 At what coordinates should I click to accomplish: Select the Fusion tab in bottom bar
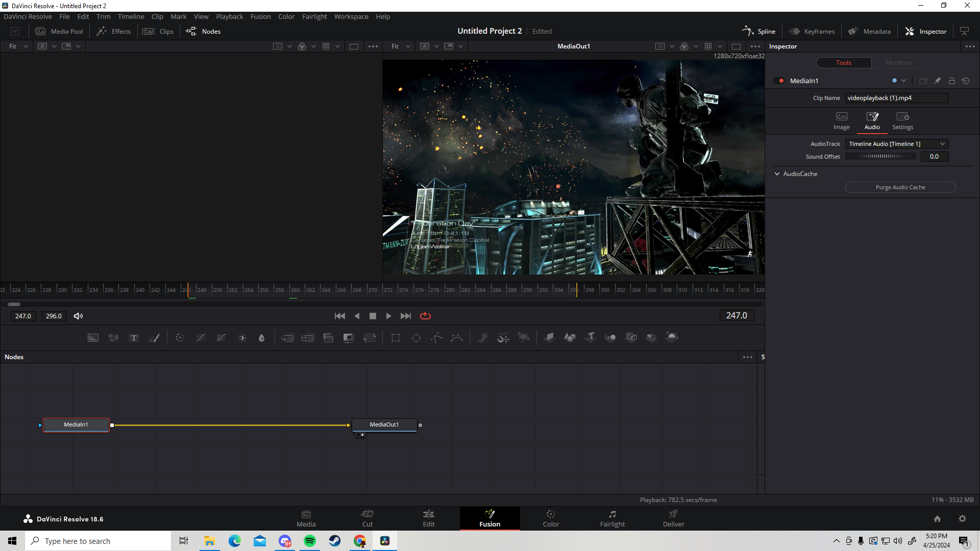[x=489, y=518]
